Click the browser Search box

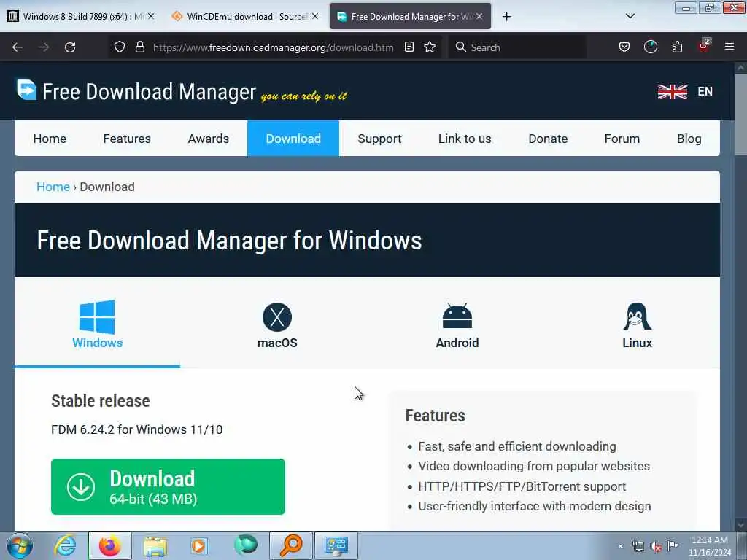tap(517, 47)
